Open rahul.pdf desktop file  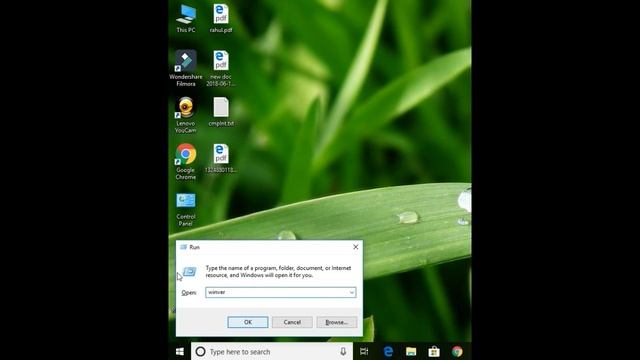tap(221, 19)
